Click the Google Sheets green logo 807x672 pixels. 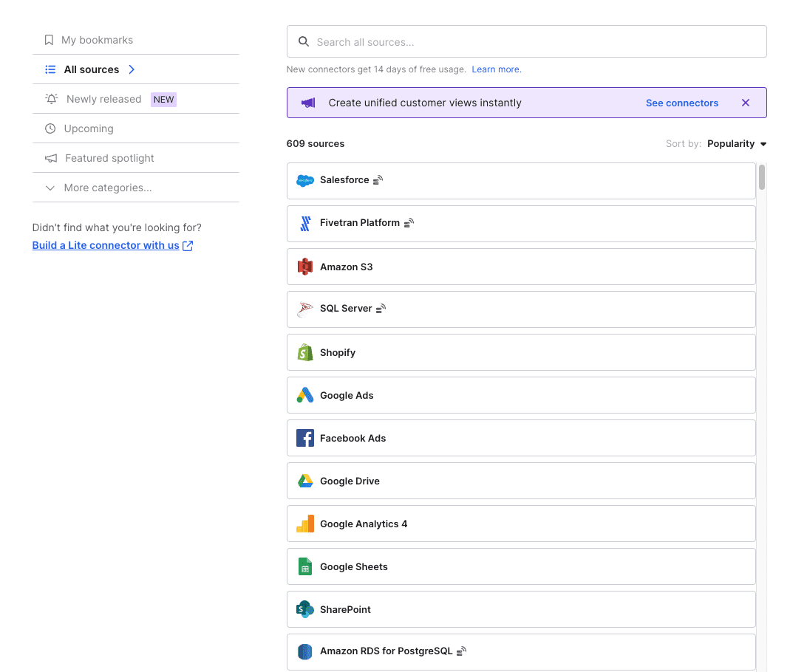(x=305, y=566)
